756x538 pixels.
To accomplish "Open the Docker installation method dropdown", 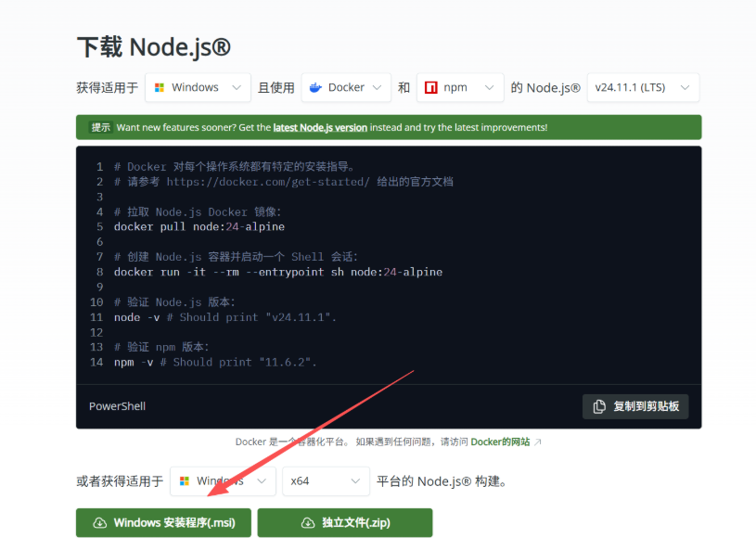I will click(346, 88).
